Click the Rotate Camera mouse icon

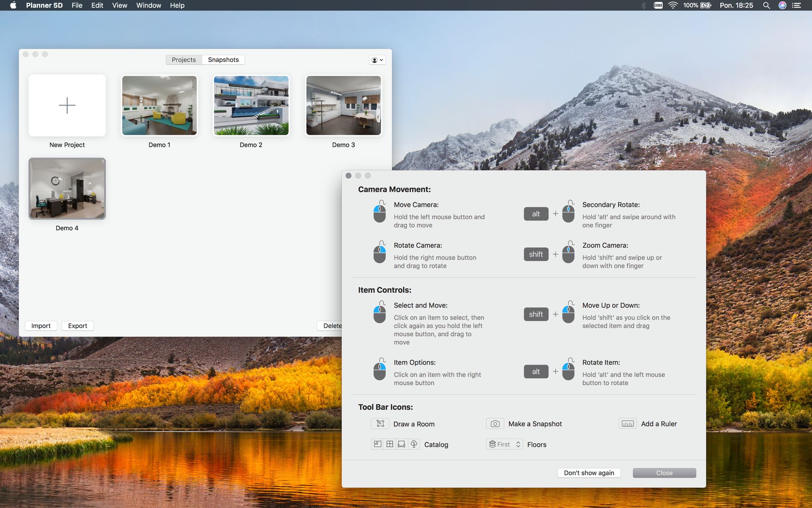pos(380,251)
